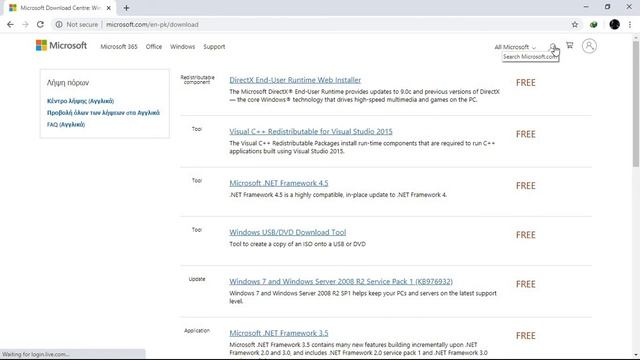Open the Support menu item
Viewport: 640px width, 360px height.
click(x=214, y=47)
